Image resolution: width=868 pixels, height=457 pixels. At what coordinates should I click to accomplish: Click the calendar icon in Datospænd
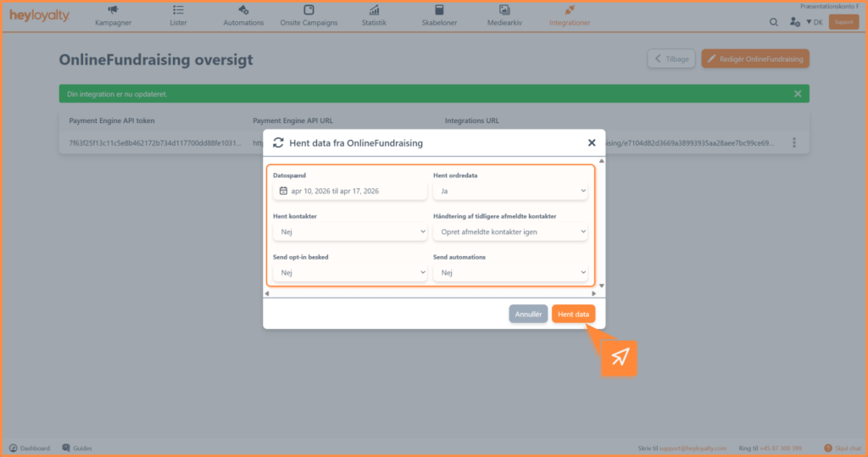283,191
